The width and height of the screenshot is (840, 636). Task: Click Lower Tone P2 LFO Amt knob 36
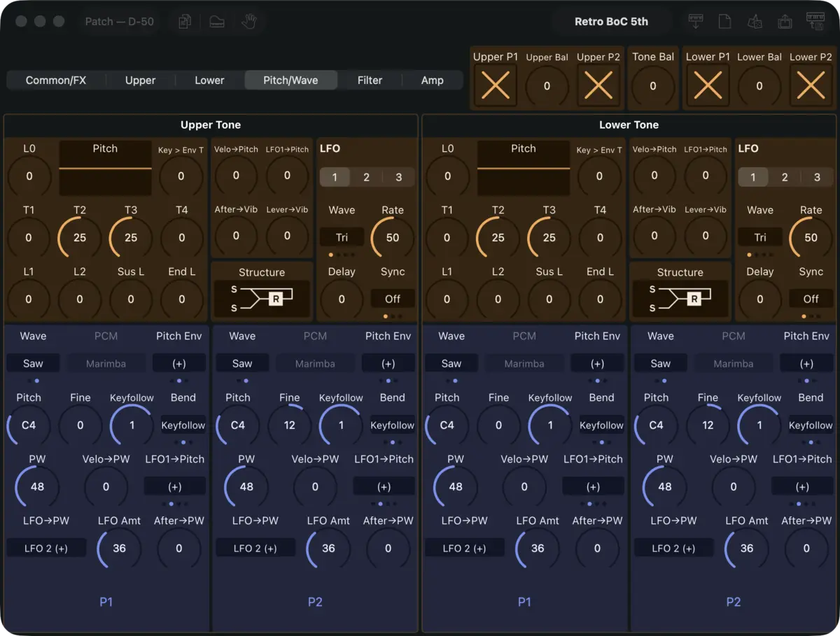pyautogui.click(x=747, y=548)
